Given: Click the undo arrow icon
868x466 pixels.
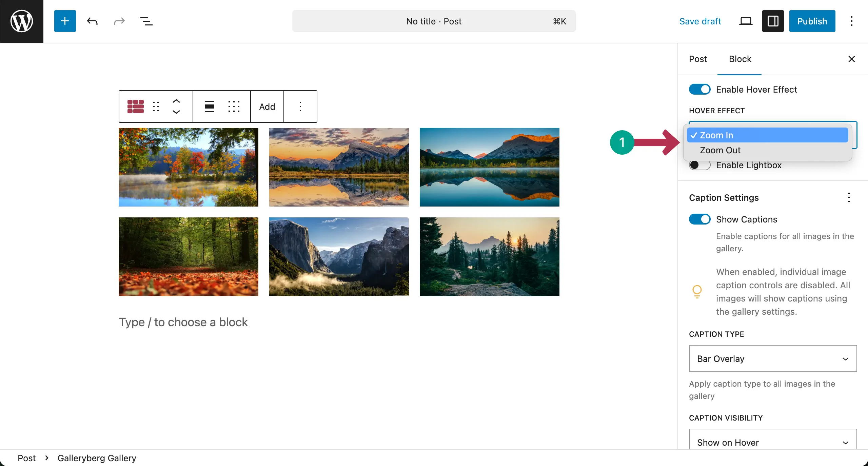Looking at the screenshot, I should (x=92, y=21).
